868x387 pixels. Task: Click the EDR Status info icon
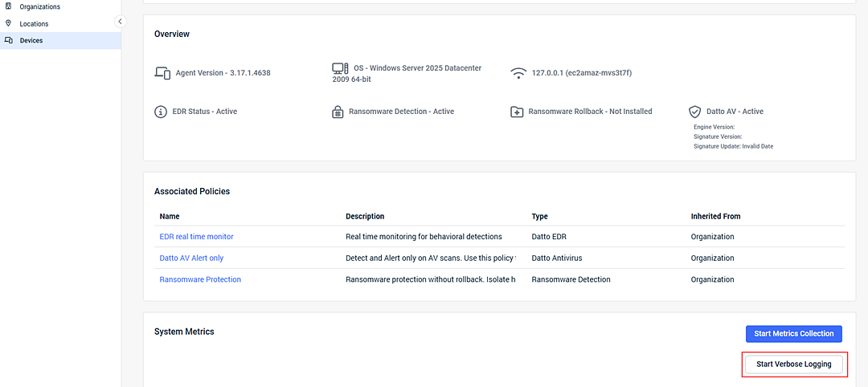(x=161, y=112)
